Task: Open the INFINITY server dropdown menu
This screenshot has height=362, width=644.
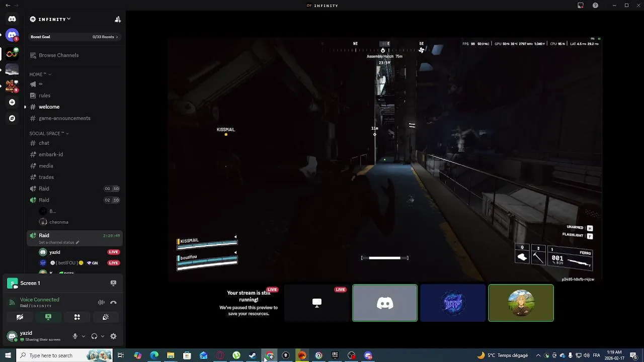Action: pyautogui.click(x=50, y=19)
